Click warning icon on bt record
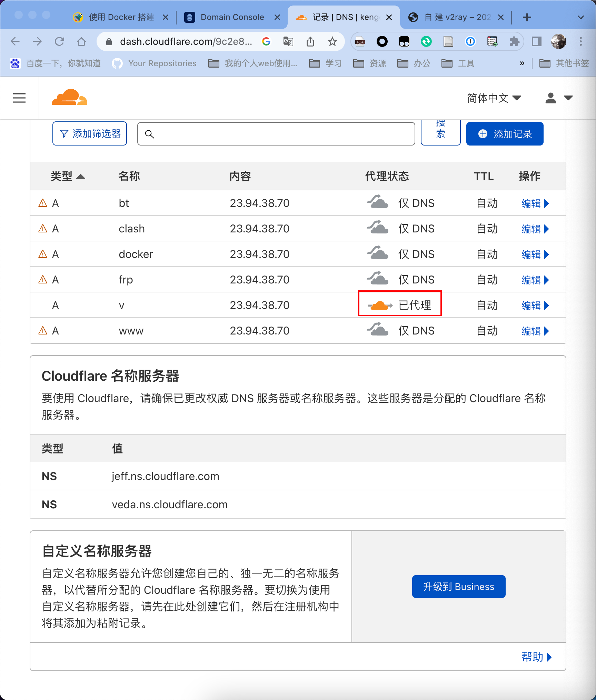This screenshot has height=700, width=596. tap(43, 203)
